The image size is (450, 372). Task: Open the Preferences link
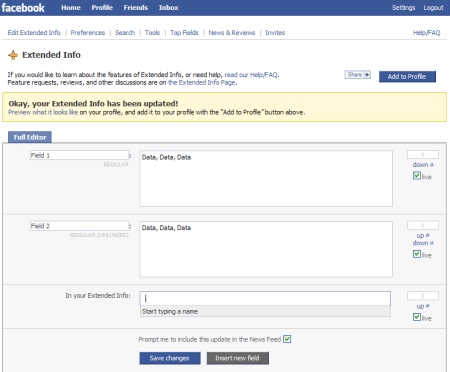(x=88, y=33)
